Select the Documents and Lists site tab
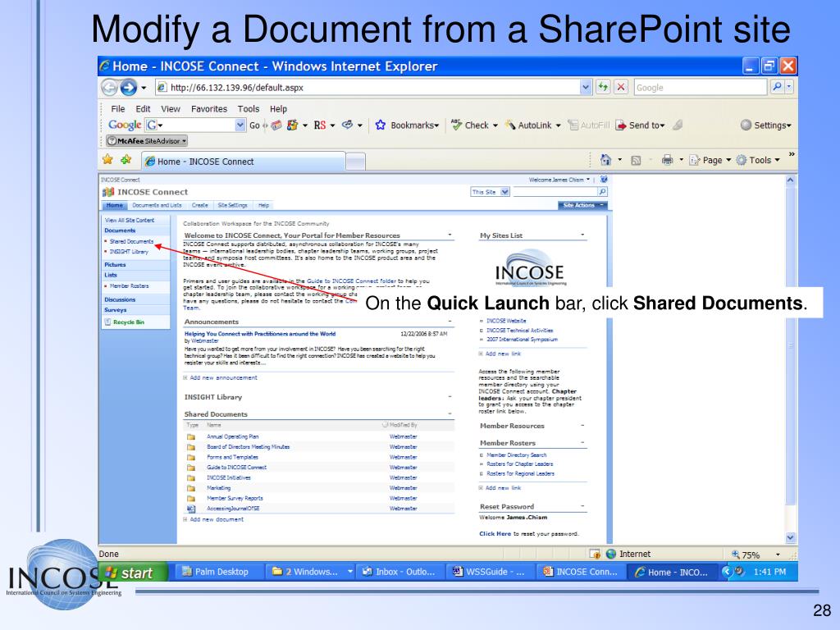Screen dimensions: 840x630 pos(157,205)
